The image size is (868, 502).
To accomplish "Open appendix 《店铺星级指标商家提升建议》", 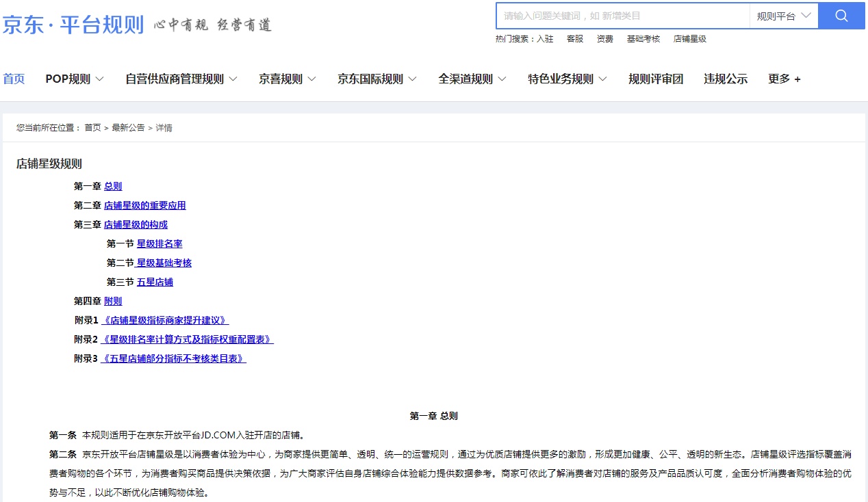I will click(165, 320).
